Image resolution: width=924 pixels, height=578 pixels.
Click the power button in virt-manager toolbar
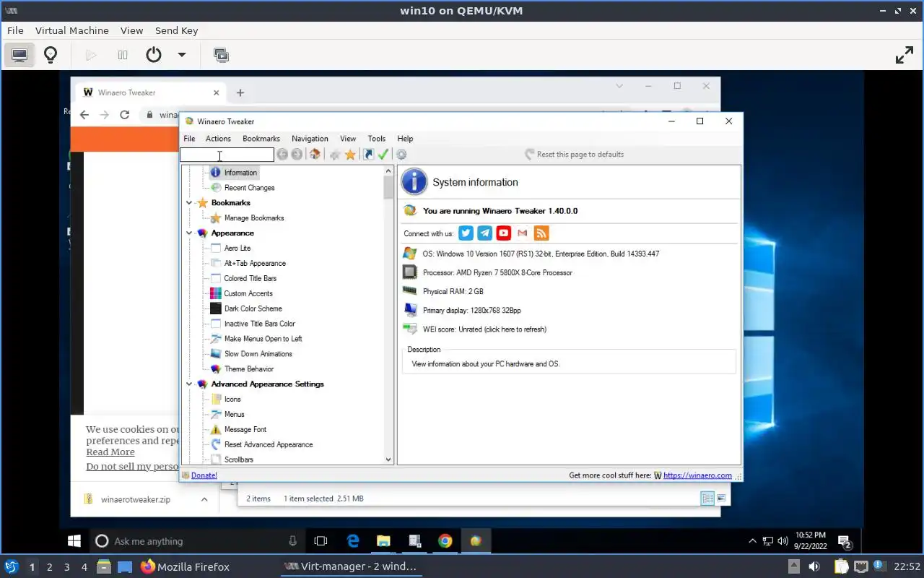(153, 55)
